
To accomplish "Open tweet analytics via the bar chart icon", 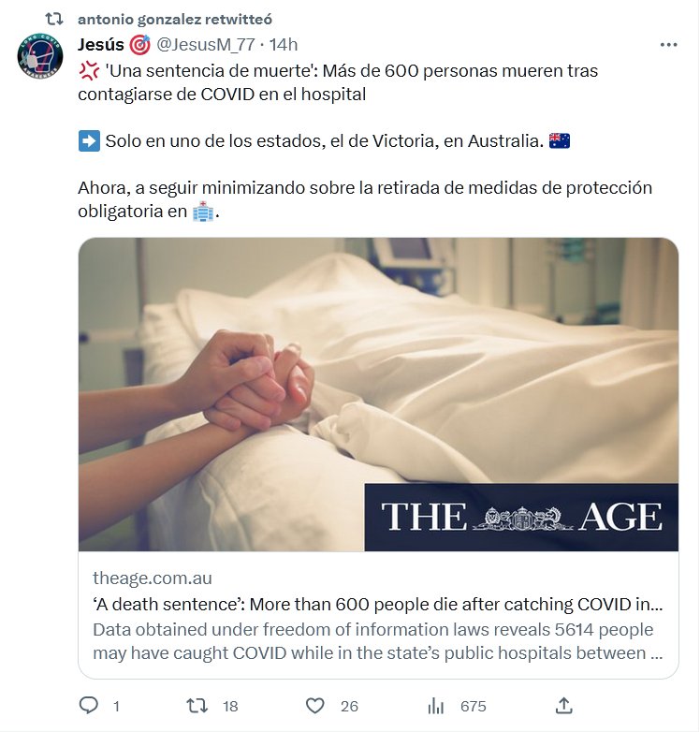I will [x=435, y=706].
